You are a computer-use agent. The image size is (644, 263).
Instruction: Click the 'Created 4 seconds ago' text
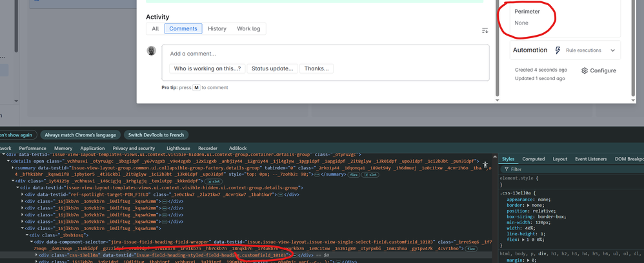(541, 70)
